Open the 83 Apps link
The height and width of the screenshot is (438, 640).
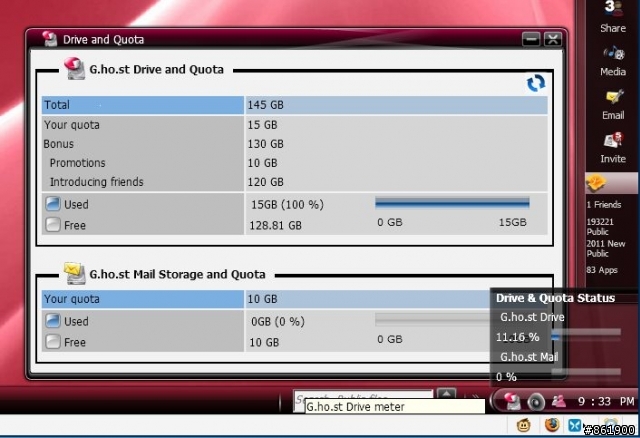602,270
